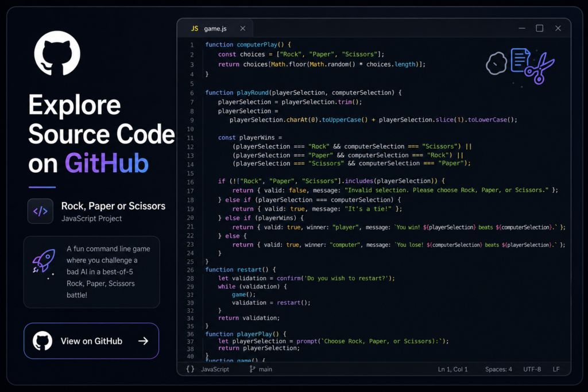The height and width of the screenshot is (392, 588).
Task: Click the "Rock" && computerSelection "Scissors" condition
Action: point(352,146)
